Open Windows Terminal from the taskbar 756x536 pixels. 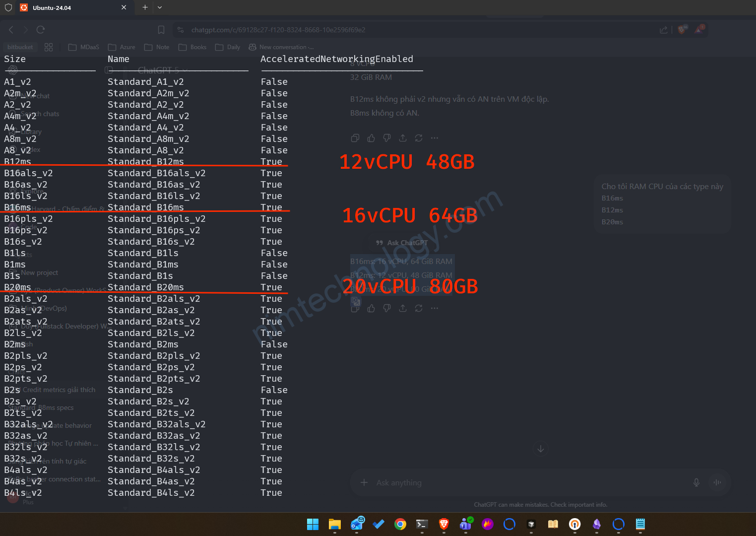coord(422,524)
